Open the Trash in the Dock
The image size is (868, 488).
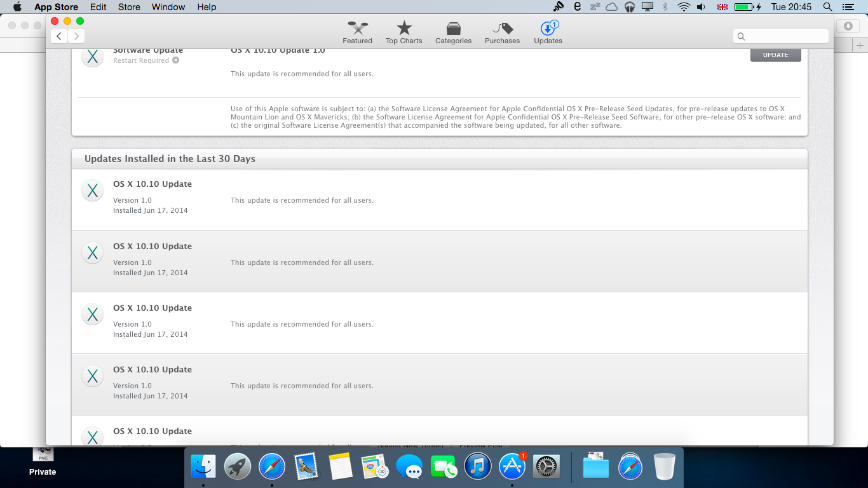(x=665, y=467)
